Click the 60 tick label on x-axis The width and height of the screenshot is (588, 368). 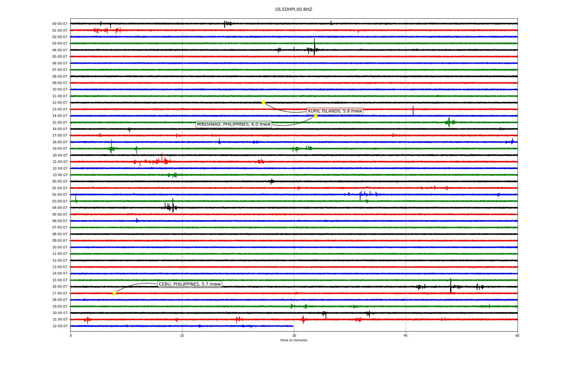517,335
